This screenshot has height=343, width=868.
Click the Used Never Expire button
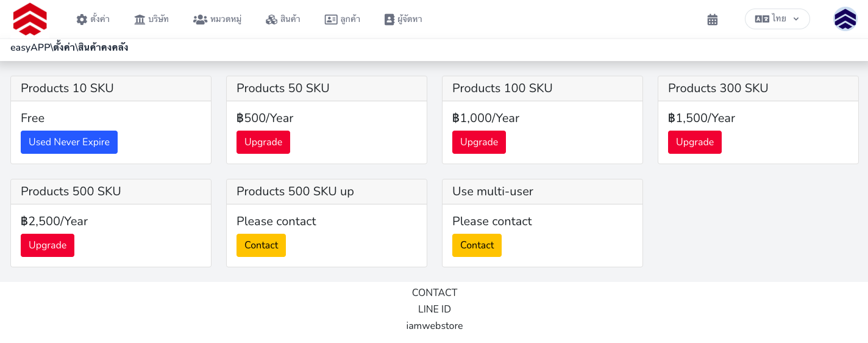click(x=69, y=142)
